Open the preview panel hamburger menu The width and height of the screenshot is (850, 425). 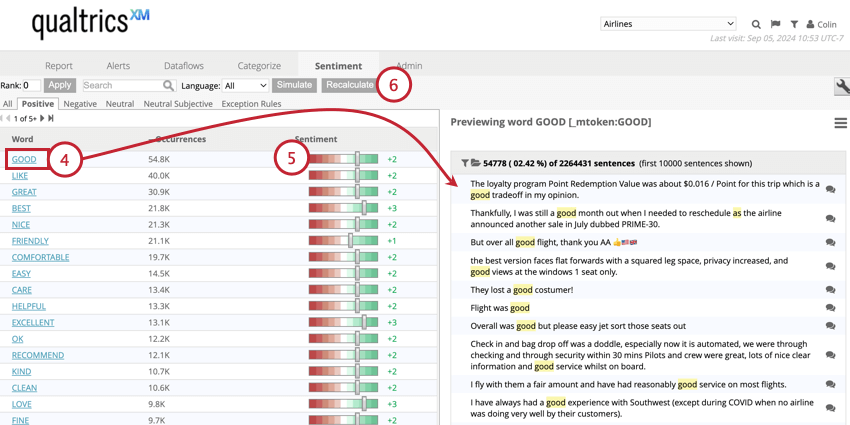pos(841,123)
